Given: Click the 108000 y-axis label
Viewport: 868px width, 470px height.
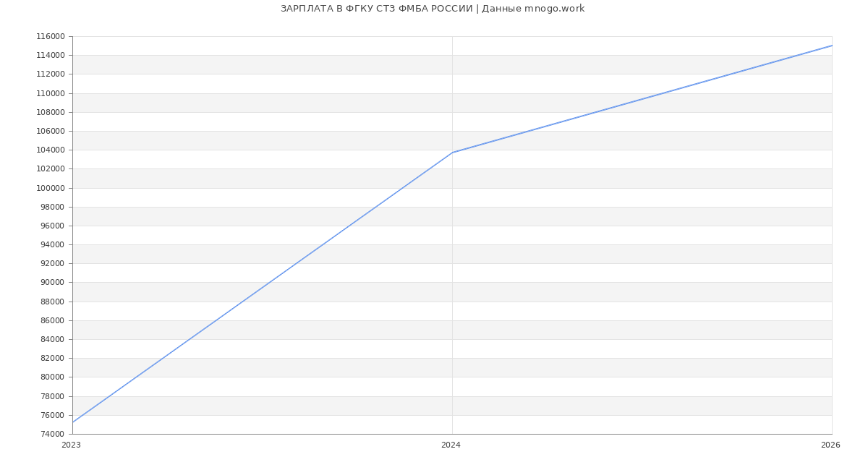Looking at the screenshot, I should (x=51, y=113).
